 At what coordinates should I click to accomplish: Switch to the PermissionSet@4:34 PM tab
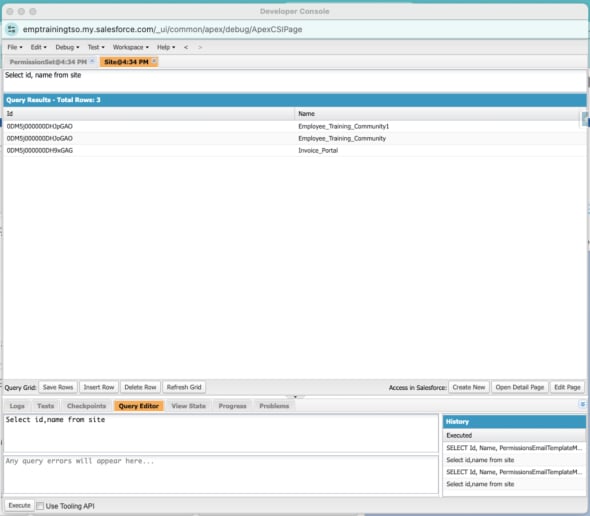(48, 62)
